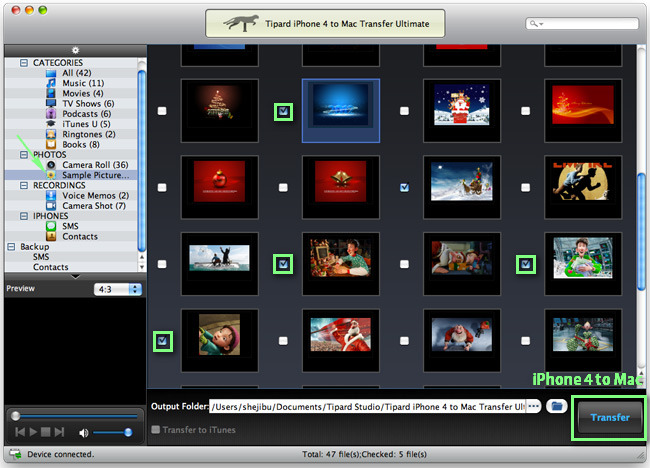The height and width of the screenshot is (468, 650).
Task: Skip to next track in preview player
Action: point(59,432)
